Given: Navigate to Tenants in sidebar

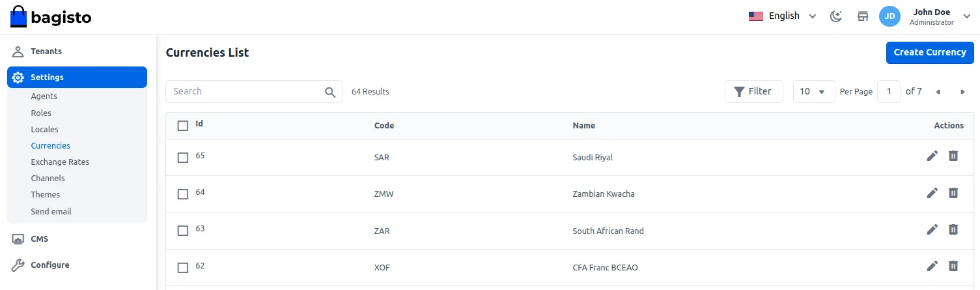Looking at the screenshot, I should click(x=46, y=51).
